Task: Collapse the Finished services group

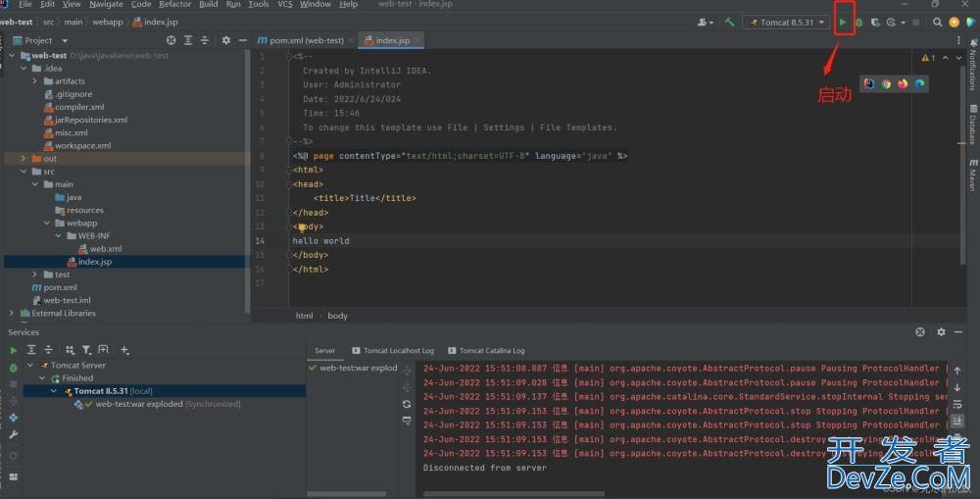Action: coord(42,378)
